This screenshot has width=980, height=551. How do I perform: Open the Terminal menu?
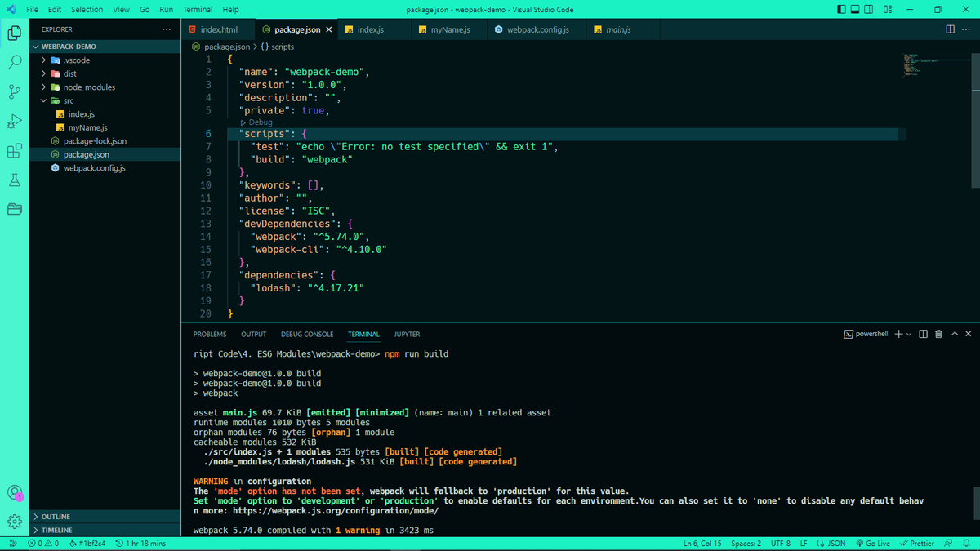point(198,10)
